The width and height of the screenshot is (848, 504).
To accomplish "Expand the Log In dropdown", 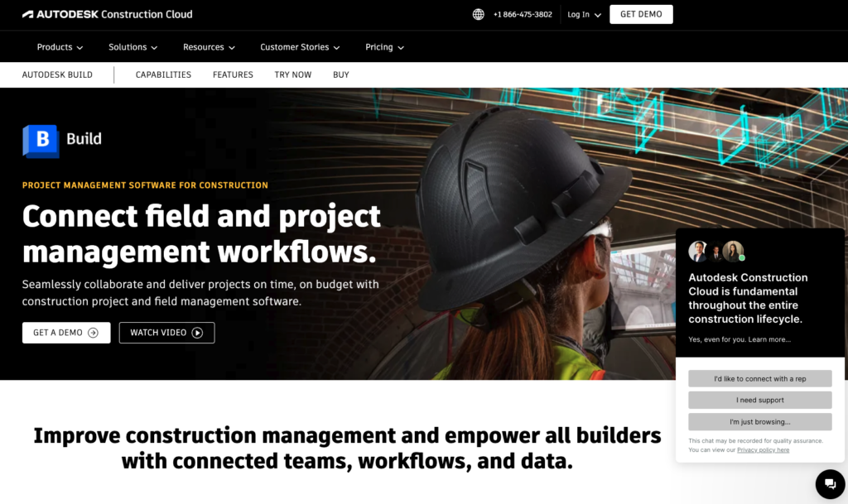I will [x=584, y=15].
